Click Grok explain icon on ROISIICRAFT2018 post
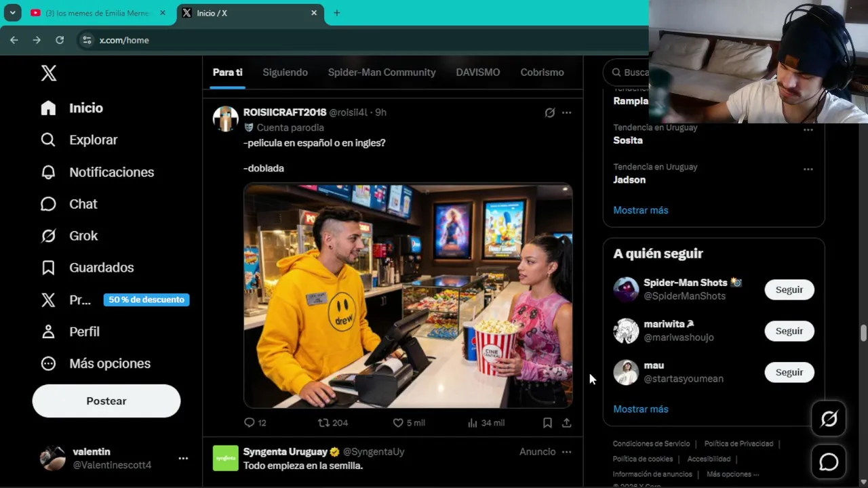This screenshot has width=868, height=488. click(549, 113)
